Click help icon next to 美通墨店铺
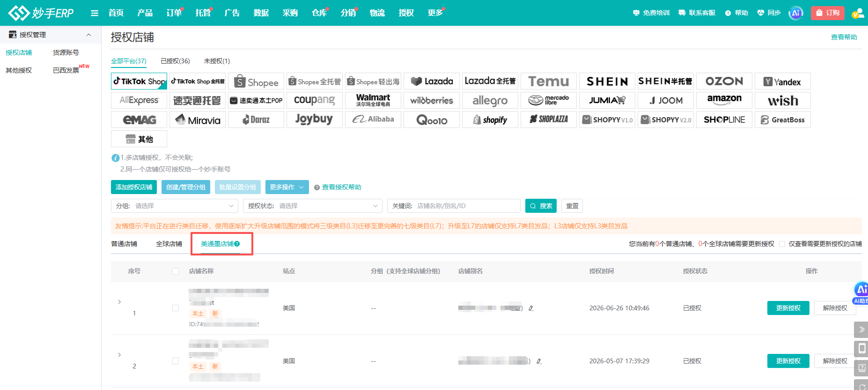 [237, 244]
